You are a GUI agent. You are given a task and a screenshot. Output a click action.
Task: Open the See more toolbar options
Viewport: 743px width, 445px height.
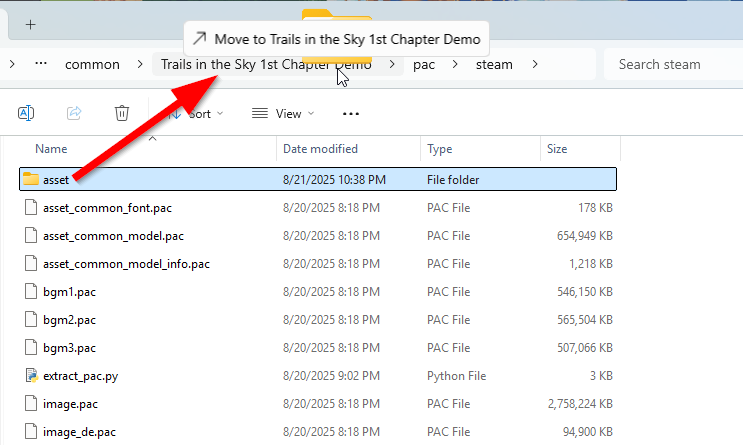click(x=351, y=114)
